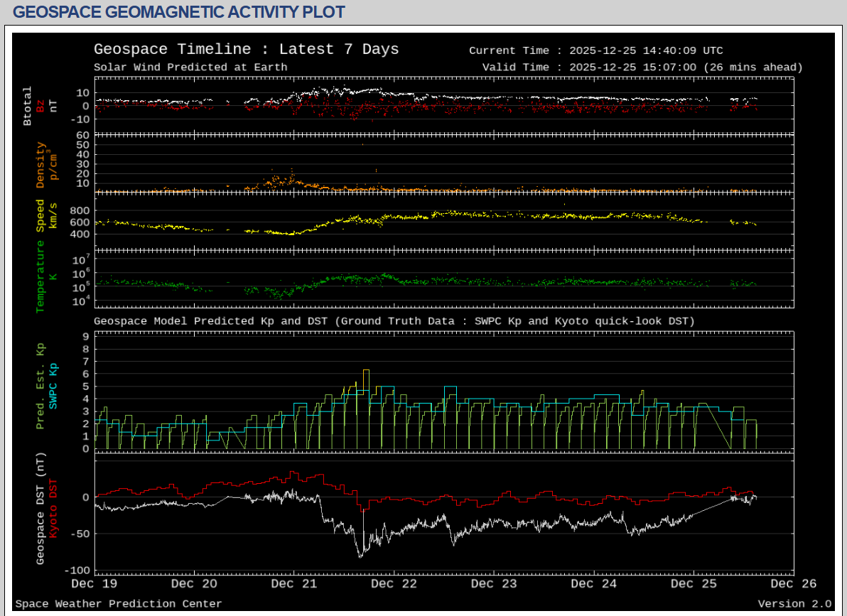This screenshot has width=847, height=616.
Task: Click the green Temperature K axis label
Action: pyautogui.click(x=41, y=276)
